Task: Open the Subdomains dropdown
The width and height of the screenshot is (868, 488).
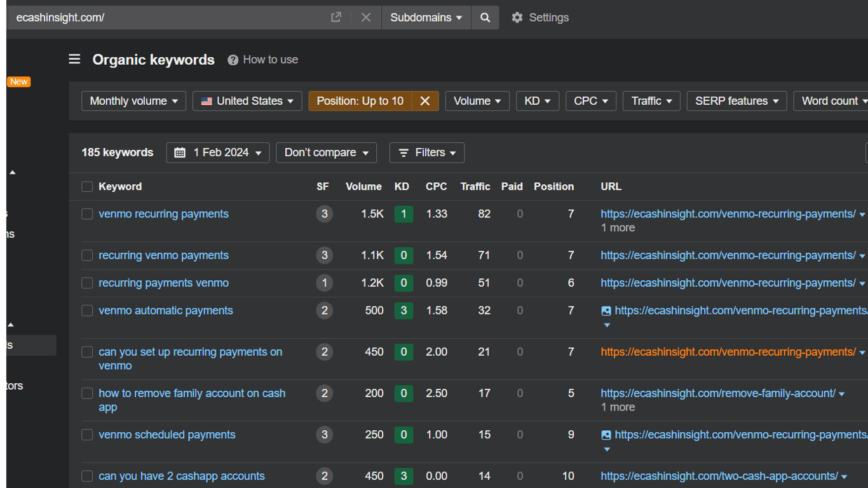Action: pyautogui.click(x=426, y=18)
